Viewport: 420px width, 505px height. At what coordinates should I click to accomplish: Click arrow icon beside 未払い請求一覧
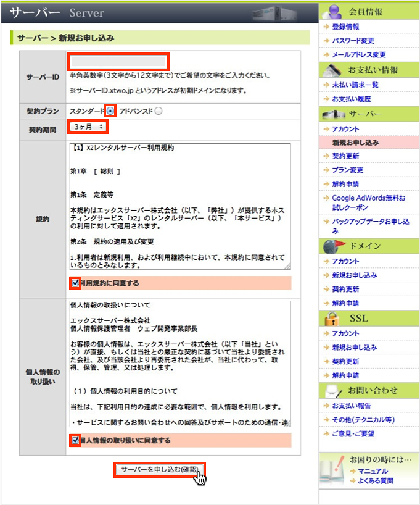point(326,85)
